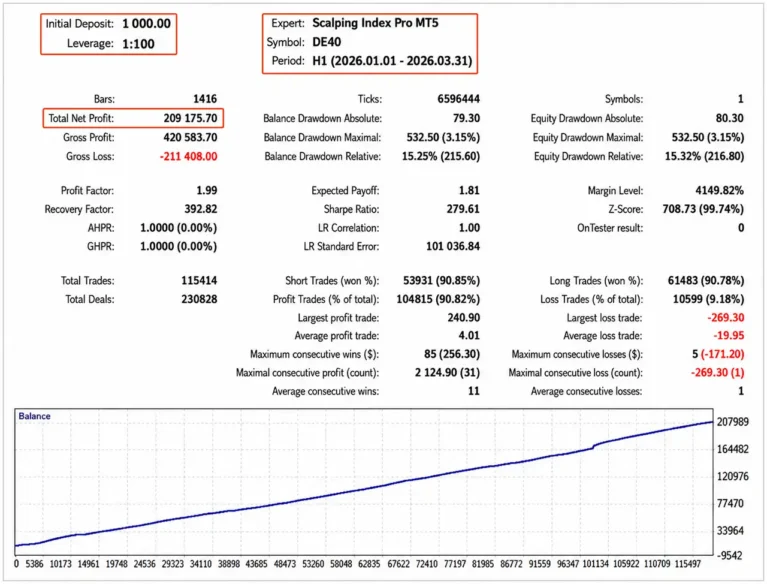
Task: Select Largest loss trade value -269.30
Action: [726, 318]
